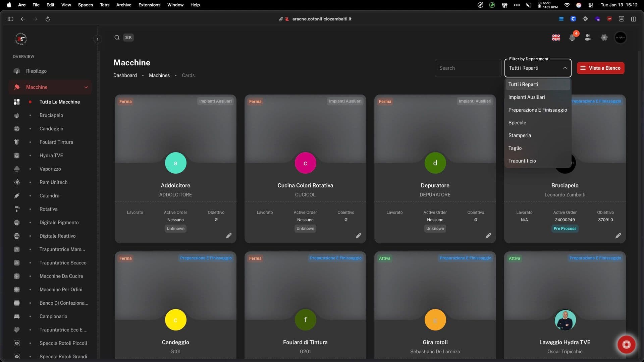Viewport: 644px width, 362px height.
Task: Collapse the navigation sidebar with chevron
Action: coord(97,39)
